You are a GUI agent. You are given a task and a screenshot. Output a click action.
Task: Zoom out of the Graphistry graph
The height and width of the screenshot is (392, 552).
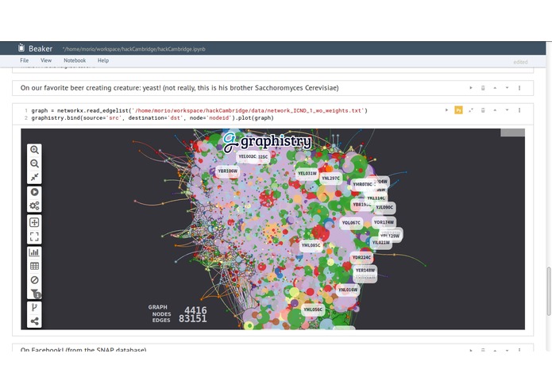point(34,163)
